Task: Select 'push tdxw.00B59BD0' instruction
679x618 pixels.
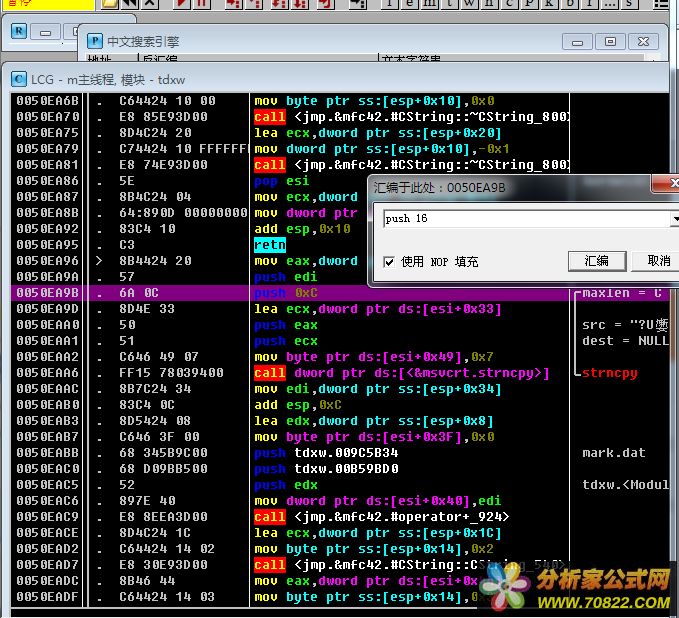Action: coord(327,469)
